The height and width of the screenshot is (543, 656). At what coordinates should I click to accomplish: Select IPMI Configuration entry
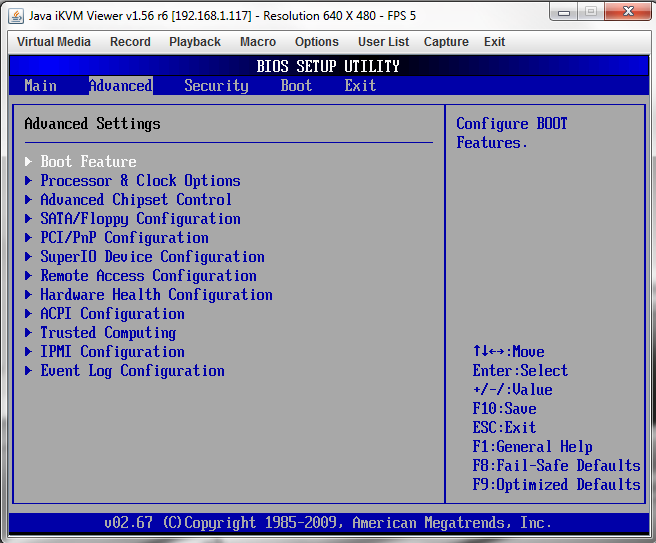(x=112, y=352)
